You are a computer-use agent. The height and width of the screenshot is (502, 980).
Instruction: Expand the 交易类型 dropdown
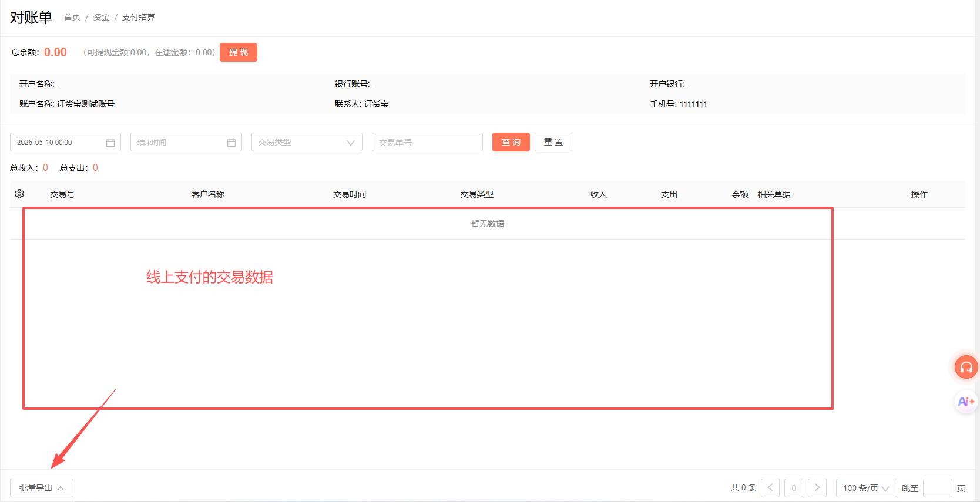[307, 142]
